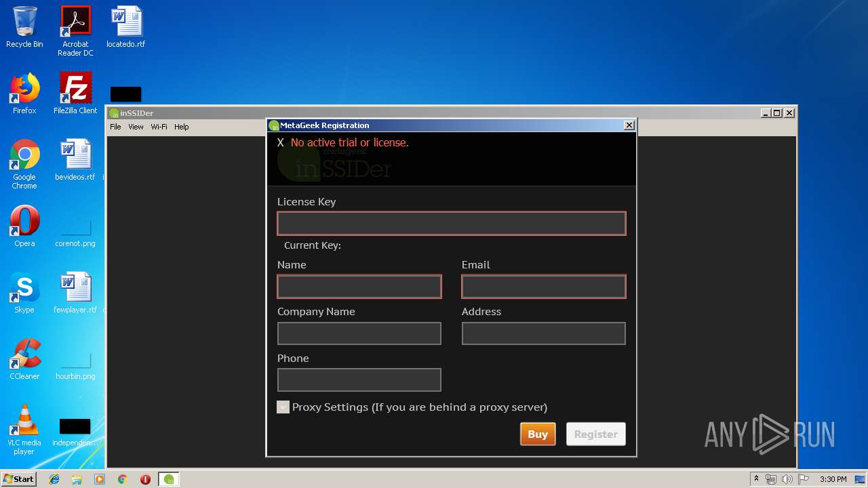Select the corenot.png file icon

[75, 231]
